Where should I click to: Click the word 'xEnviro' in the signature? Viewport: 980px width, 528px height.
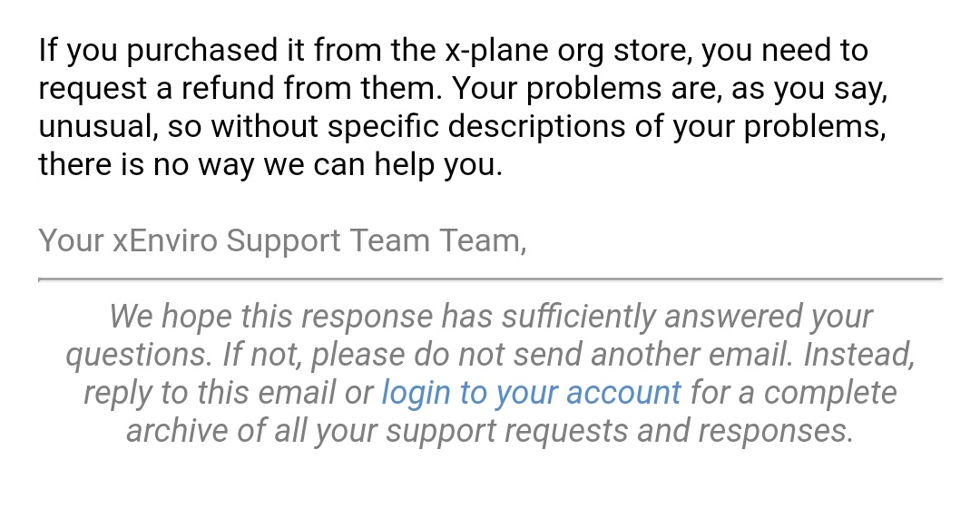tap(165, 240)
